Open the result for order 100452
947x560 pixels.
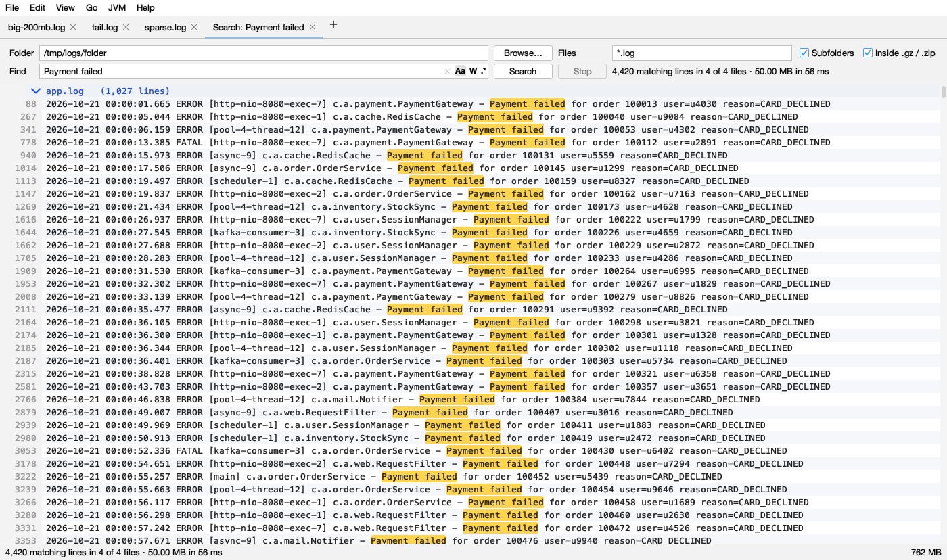(x=471, y=477)
